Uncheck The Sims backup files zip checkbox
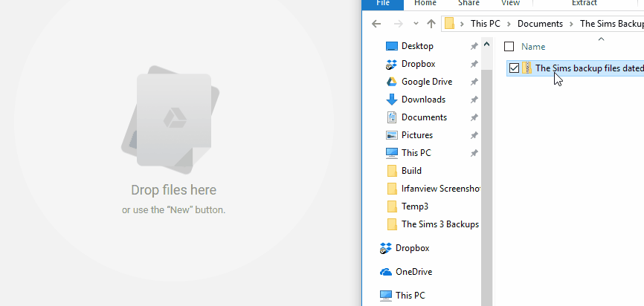644x306 pixels. pyautogui.click(x=514, y=68)
